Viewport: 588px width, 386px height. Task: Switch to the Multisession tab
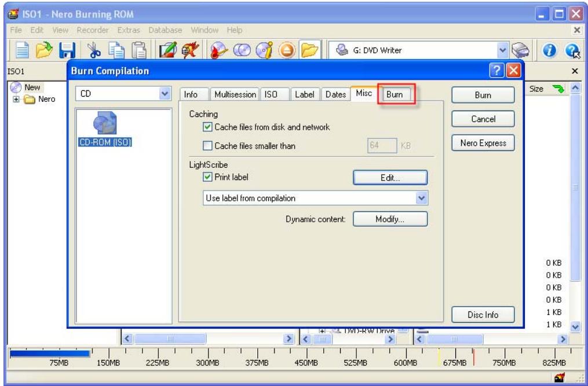(235, 94)
